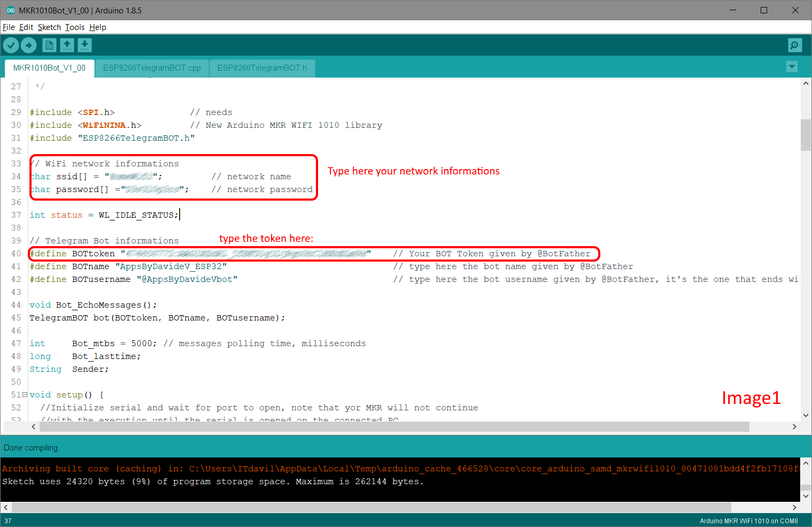
Task: Open the Tools menu
Action: 75,27
